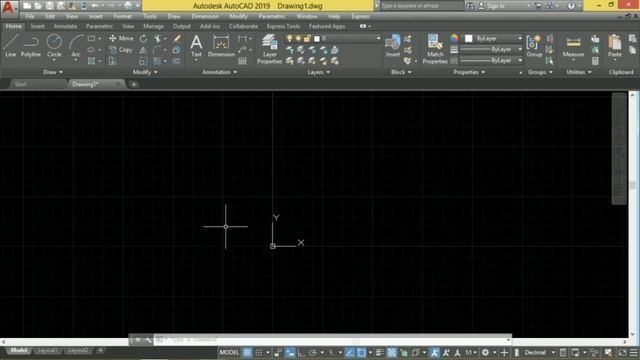Add a new drawing tab with plus
Screen dimensions: 640x360
133,84
